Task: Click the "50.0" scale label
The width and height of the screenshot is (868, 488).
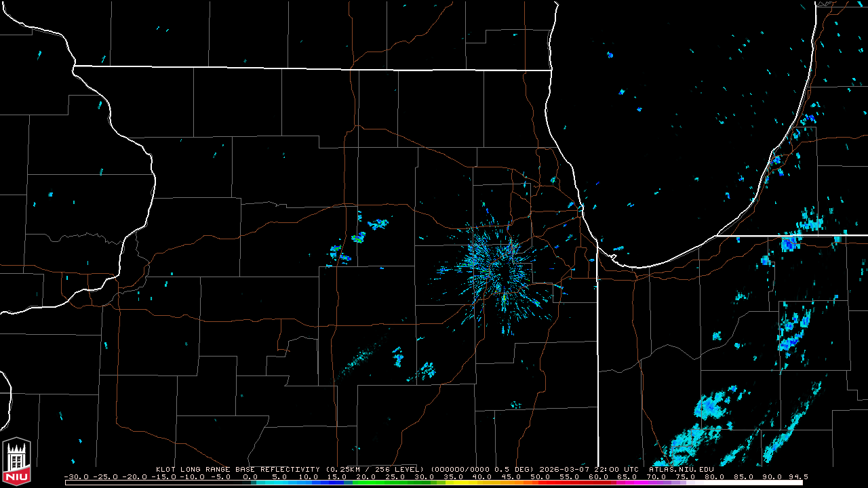Action: coord(540,477)
